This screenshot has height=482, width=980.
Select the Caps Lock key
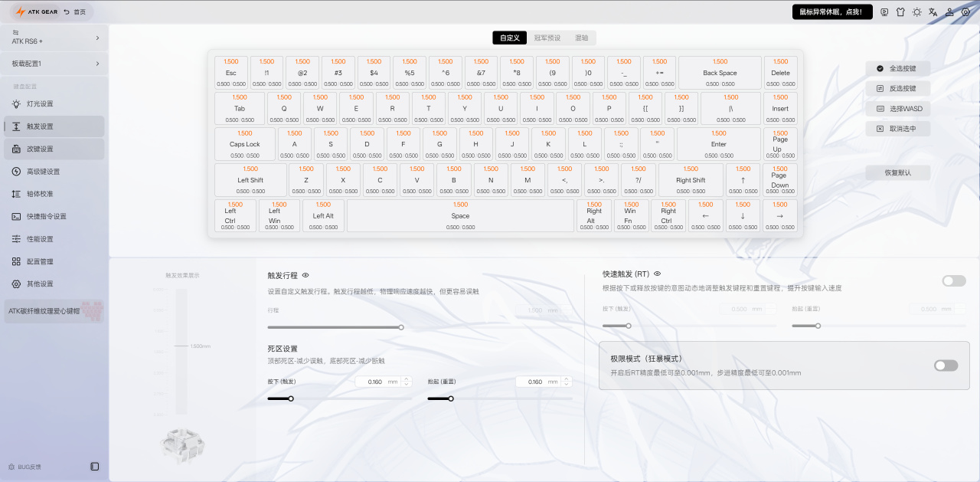pos(245,144)
